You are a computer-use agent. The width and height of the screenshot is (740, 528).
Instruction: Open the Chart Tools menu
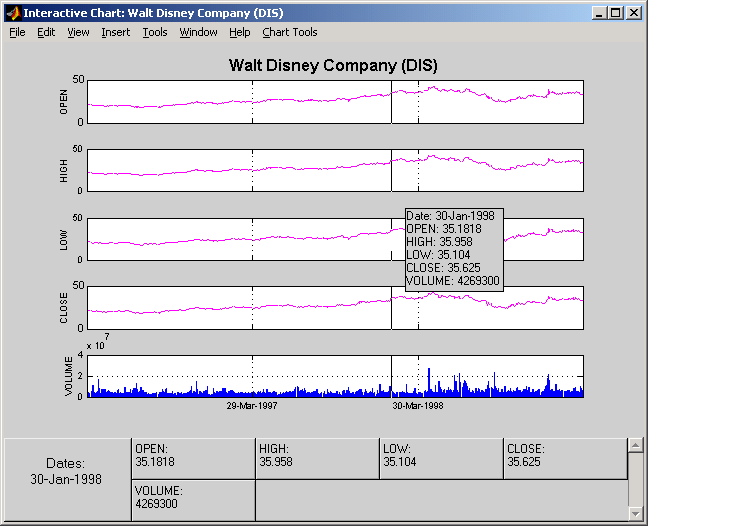(290, 32)
